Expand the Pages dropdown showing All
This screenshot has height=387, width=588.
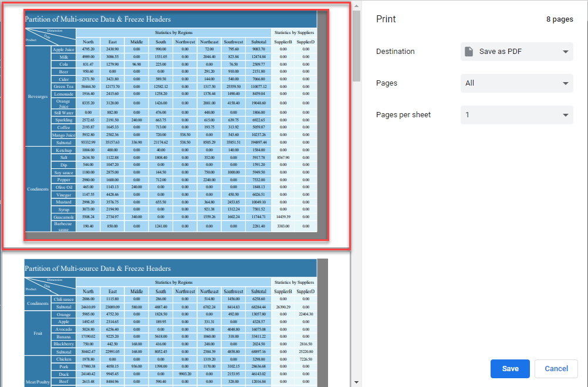point(516,83)
